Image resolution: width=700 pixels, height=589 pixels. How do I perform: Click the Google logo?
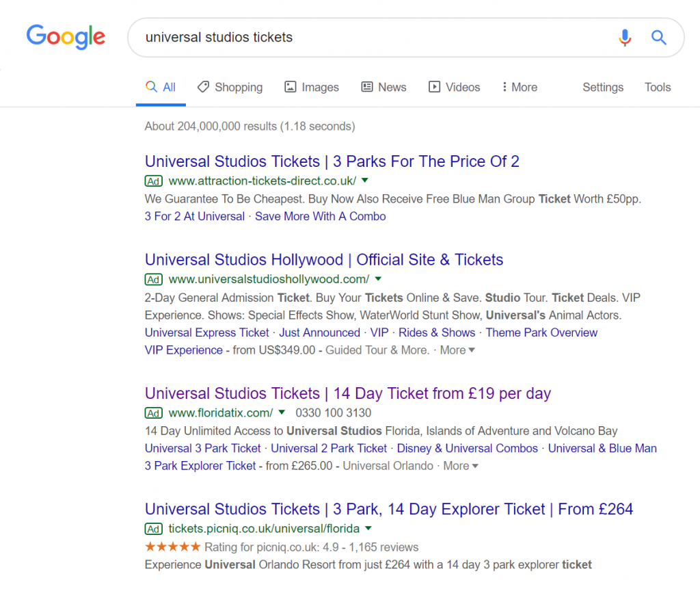tap(66, 37)
